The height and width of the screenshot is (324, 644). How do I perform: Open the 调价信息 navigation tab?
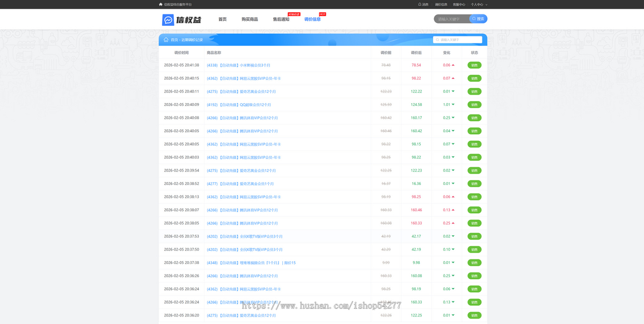coord(312,19)
